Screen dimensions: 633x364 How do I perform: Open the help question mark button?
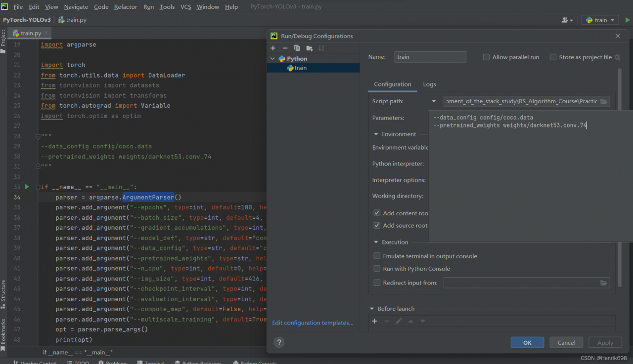279,342
